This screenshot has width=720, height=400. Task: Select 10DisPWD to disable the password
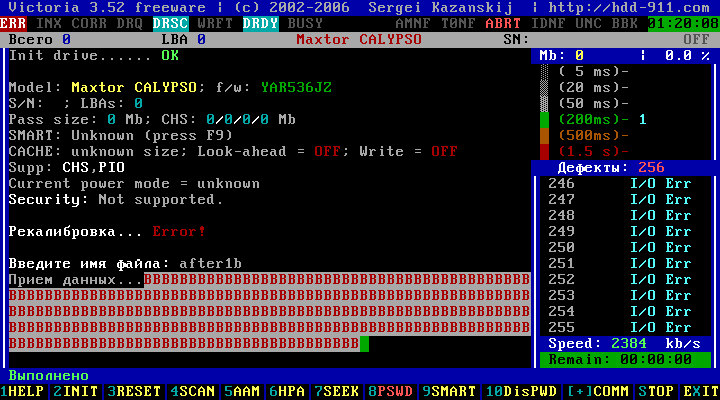point(521,391)
